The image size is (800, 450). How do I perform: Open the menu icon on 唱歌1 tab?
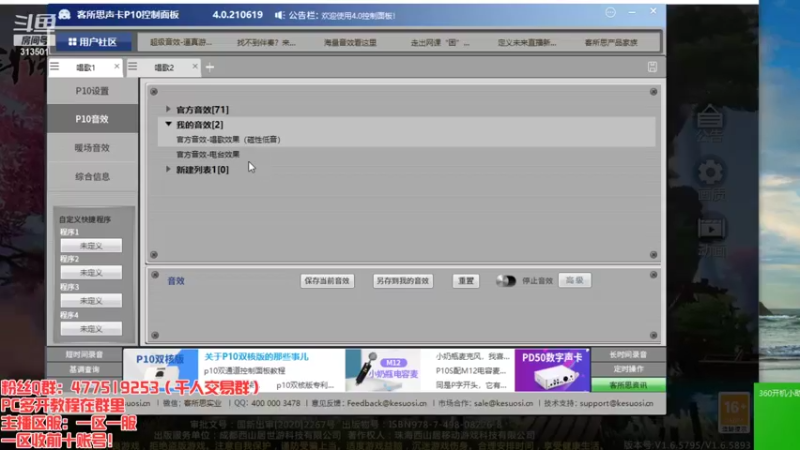(x=55, y=66)
